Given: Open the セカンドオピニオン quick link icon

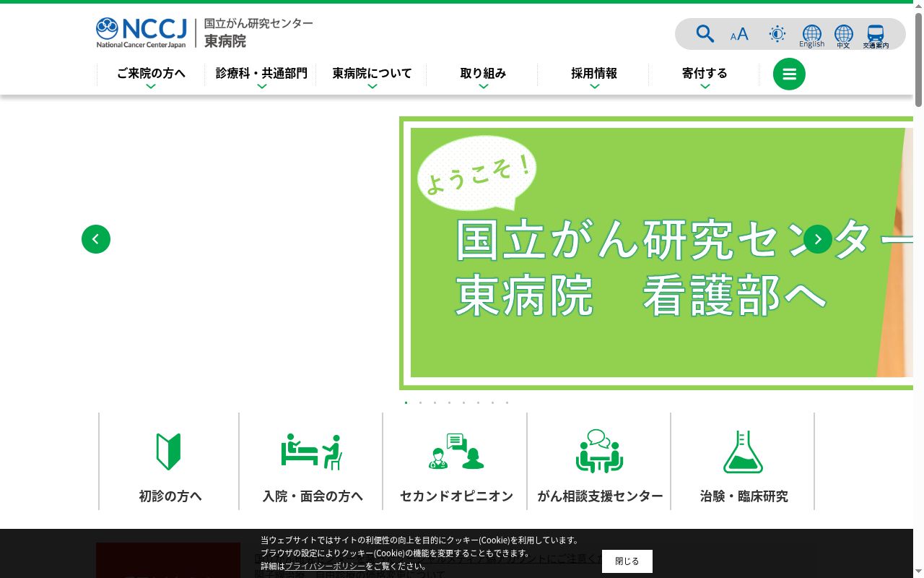Looking at the screenshot, I should (x=456, y=452).
